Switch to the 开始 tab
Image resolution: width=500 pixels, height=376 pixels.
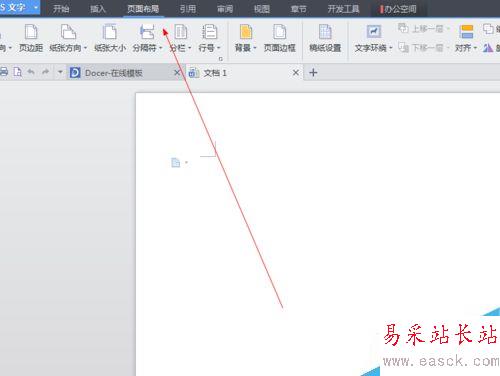61,9
